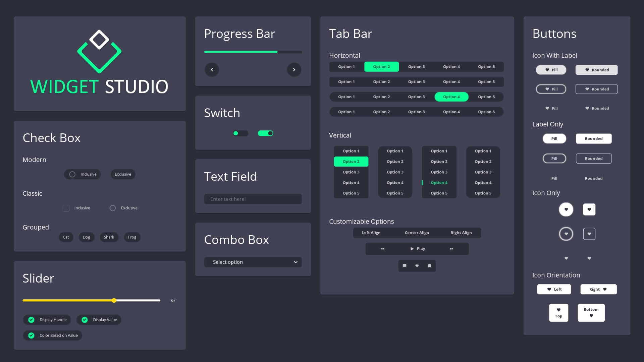Click the fast-forward icon after Play
644x362 pixels.
(451, 248)
